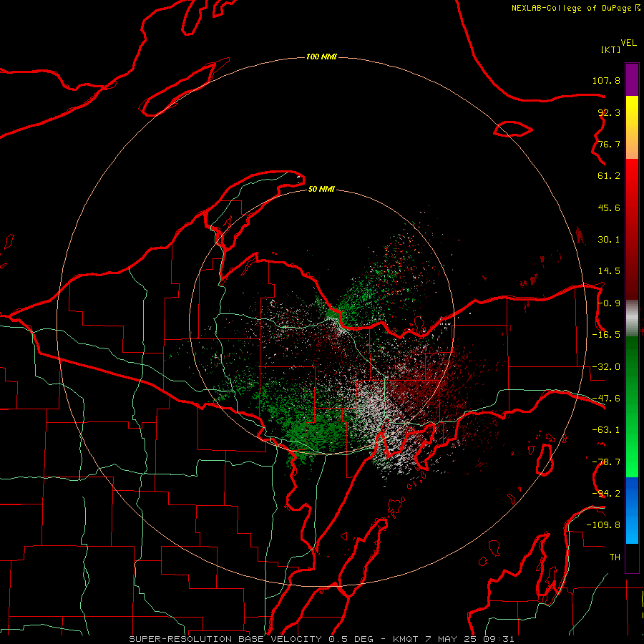The width and height of the screenshot is (644, 644).
Task: Click the TH threshold label in legend
Action: (615, 557)
